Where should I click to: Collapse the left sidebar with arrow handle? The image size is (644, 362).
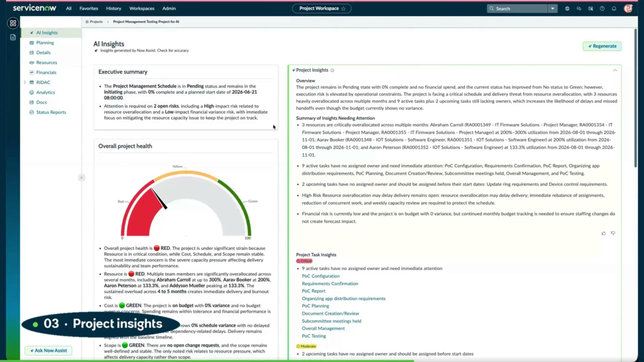coord(81,177)
